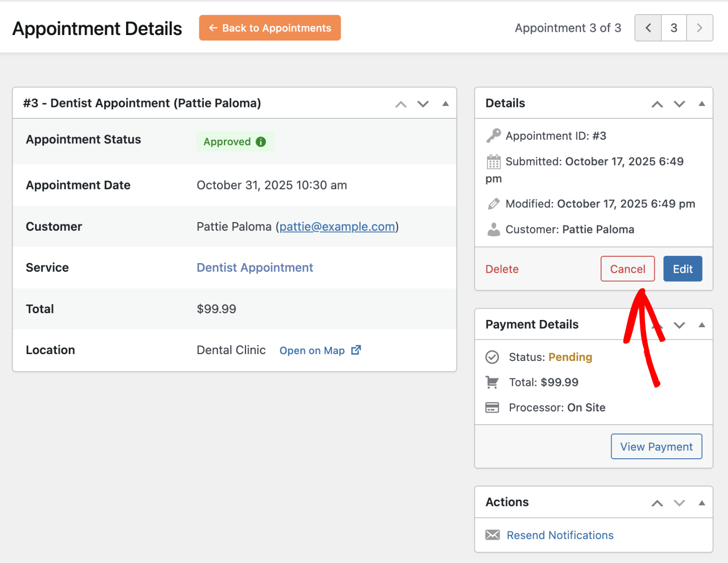Viewport: 728px width, 563px height.
Task: Collapse the Payment Details panel
Action: pos(701,325)
